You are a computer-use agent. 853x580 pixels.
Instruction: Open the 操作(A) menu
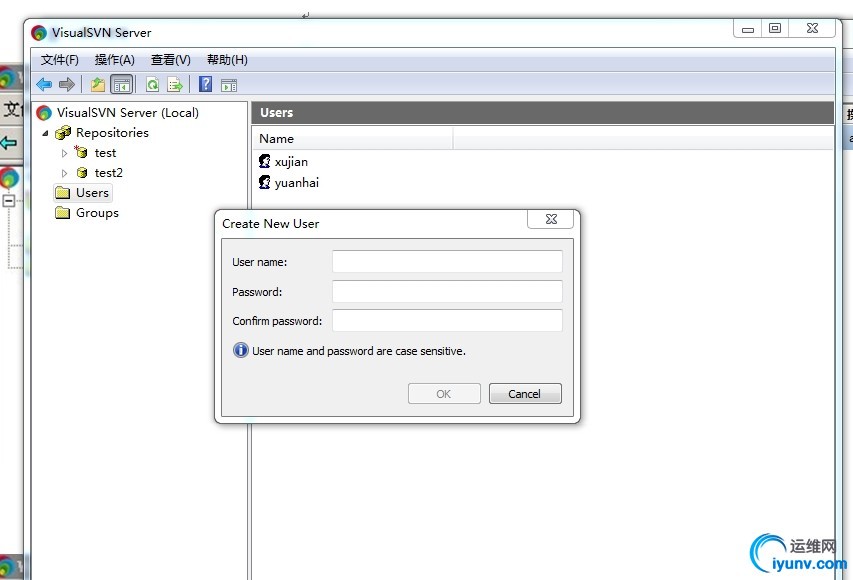click(115, 60)
